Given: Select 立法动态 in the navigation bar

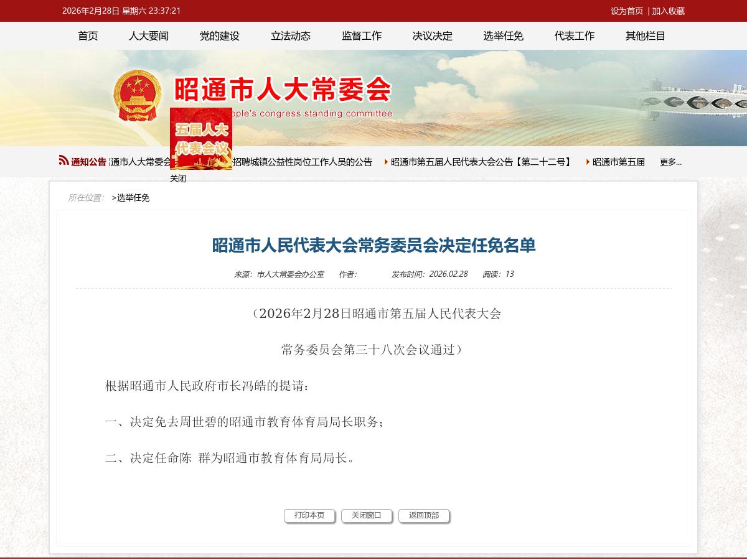Looking at the screenshot, I should (x=291, y=36).
